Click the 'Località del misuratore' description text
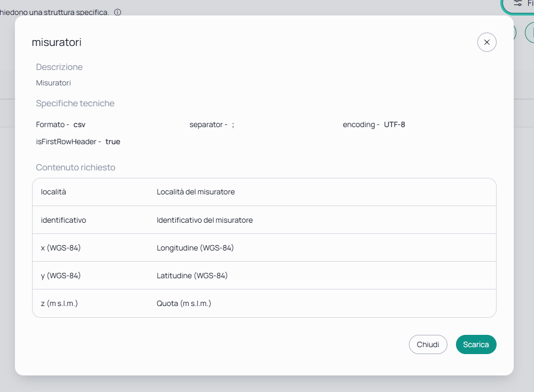534x392 pixels. (196, 192)
